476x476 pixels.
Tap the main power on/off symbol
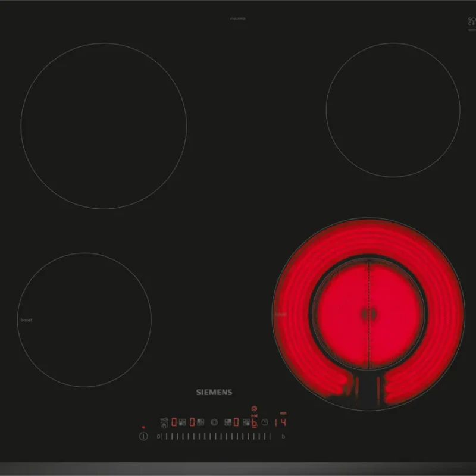pyautogui.click(x=143, y=436)
